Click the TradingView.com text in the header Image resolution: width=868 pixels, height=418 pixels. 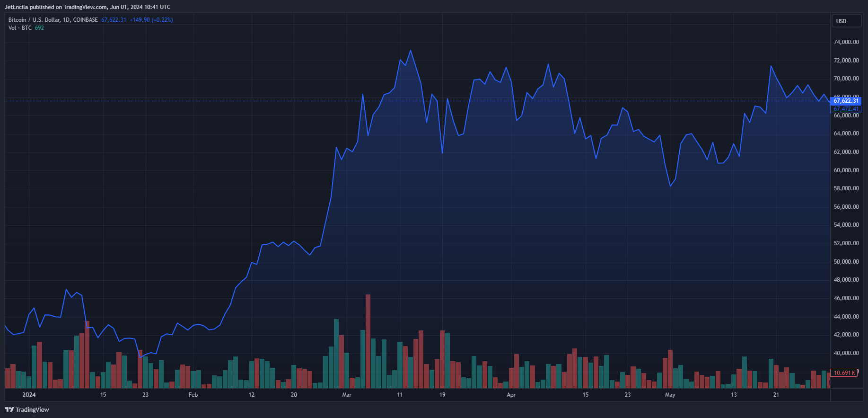coord(85,7)
